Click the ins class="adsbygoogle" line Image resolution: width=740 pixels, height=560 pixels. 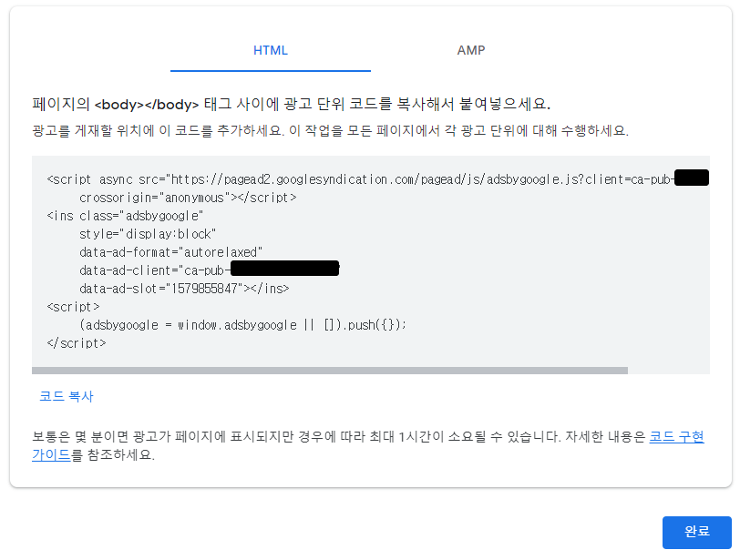[x=125, y=216]
